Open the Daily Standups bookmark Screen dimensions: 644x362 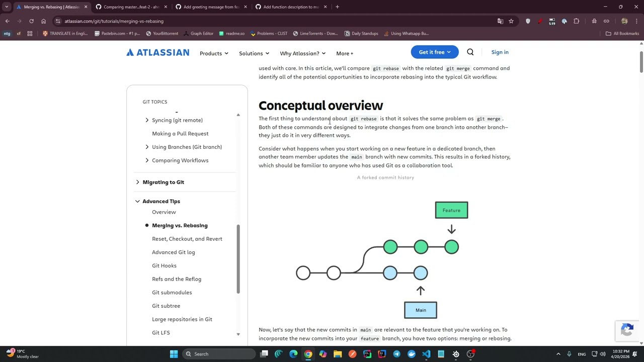point(361,34)
